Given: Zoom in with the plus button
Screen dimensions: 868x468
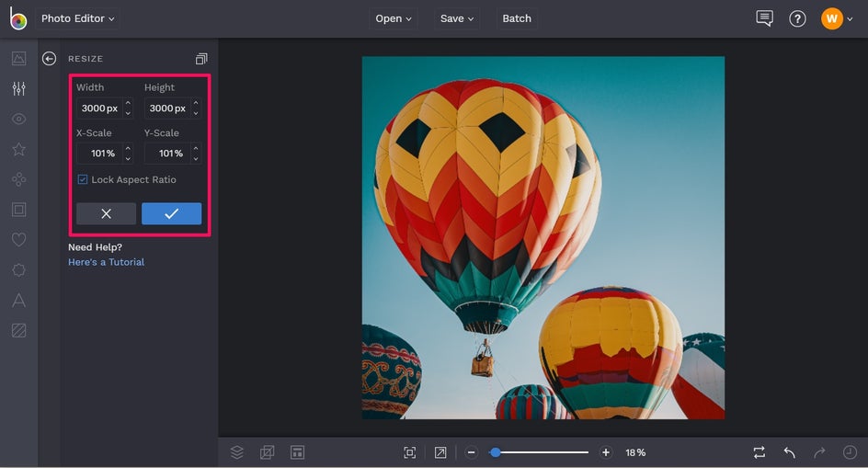Looking at the screenshot, I should [x=606, y=452].
